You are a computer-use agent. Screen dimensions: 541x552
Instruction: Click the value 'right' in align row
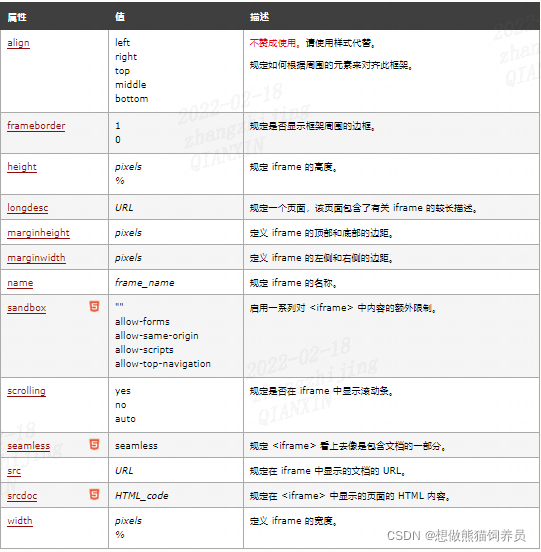coord(126,57)
